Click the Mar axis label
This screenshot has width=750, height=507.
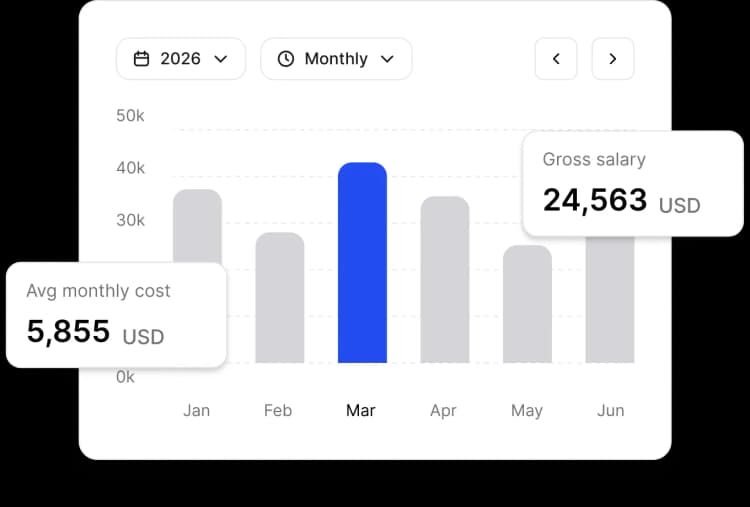point(361,410)
